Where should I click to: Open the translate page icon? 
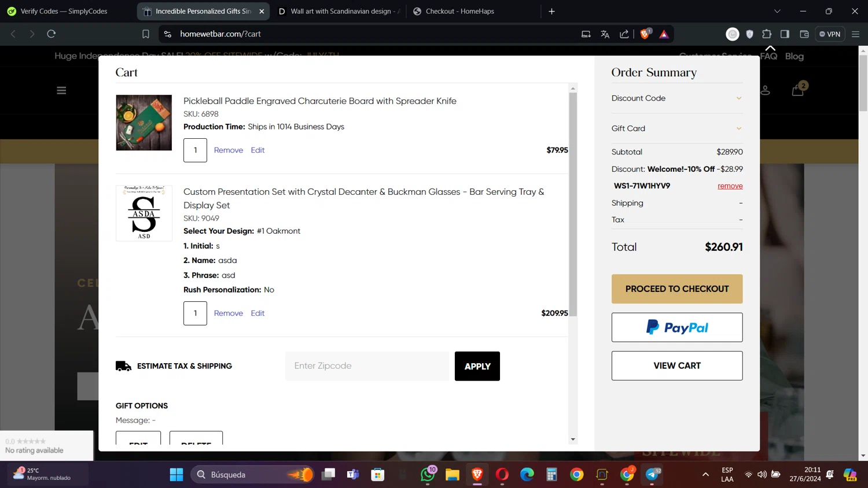[x=605, y=34]
